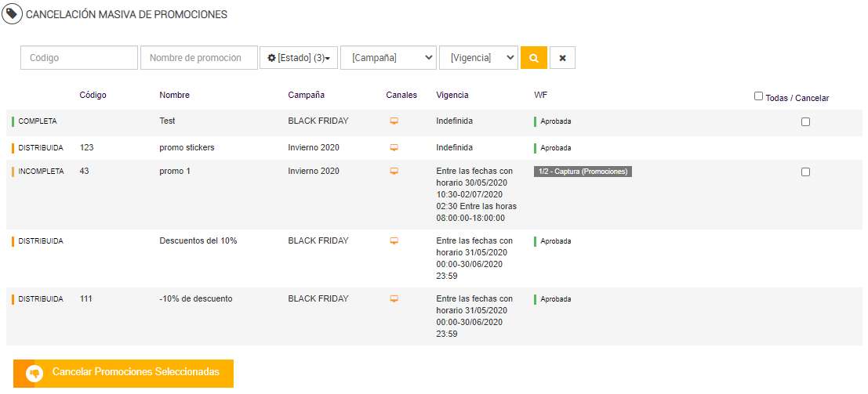Expand the Campaña dropdown
868x394 pixels.
point(388,58)
